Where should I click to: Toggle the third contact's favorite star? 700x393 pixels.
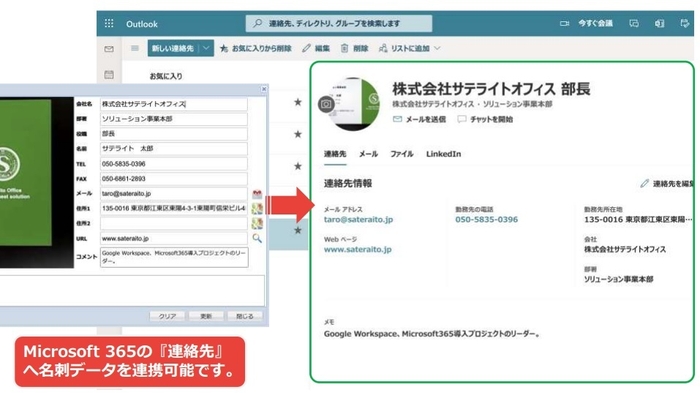pyautogui.click(x=298, y=166)
